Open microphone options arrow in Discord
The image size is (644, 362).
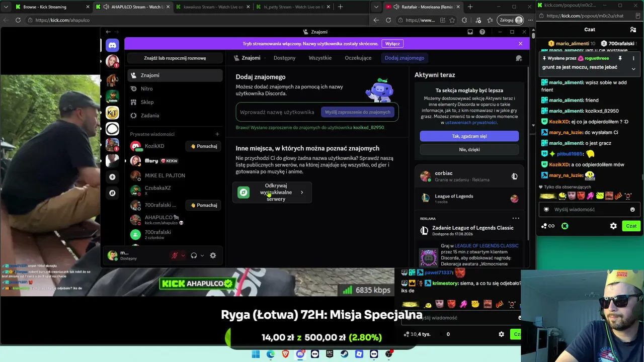tap(183, 255)
